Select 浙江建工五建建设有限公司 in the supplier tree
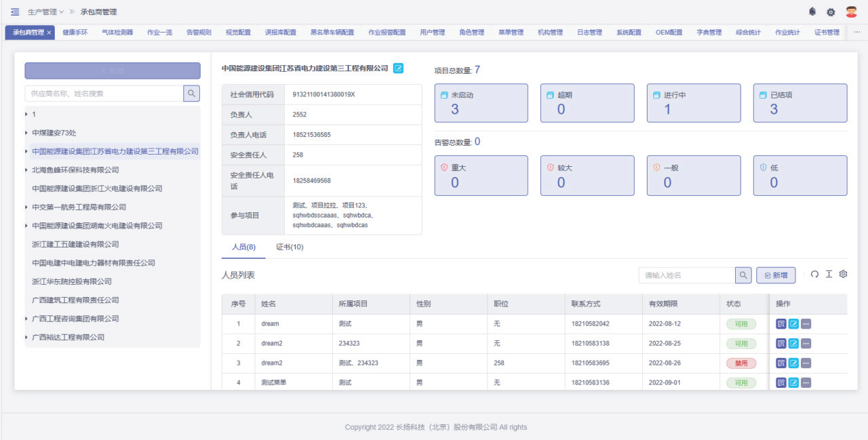 (75, 244)
